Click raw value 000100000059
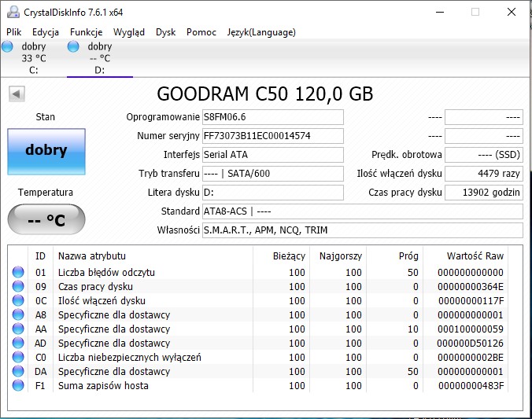Screen dimensions: 532x419 tap(471, 329)
